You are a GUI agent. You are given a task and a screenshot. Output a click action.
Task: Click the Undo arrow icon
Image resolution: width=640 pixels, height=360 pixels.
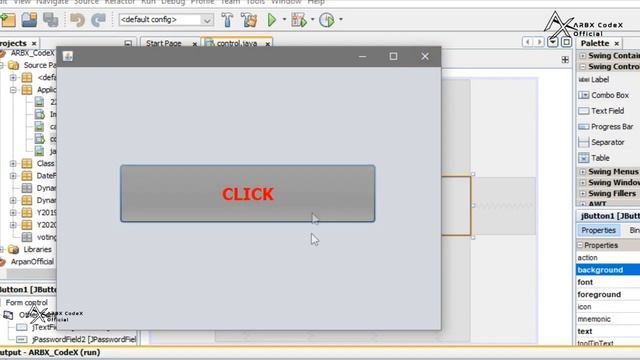[77, 20]
